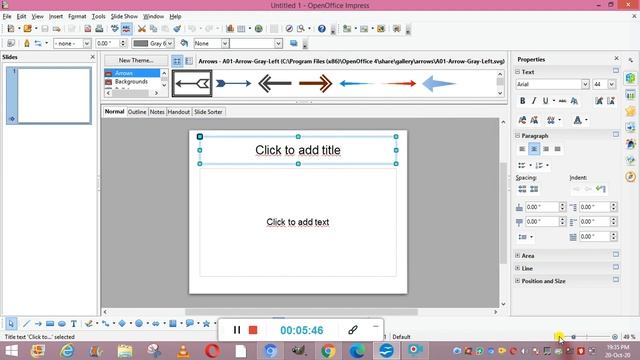Open the Callouts shapes tool
Image resolution: width=640 pixels, height=360 pixels.
(189, 324)
